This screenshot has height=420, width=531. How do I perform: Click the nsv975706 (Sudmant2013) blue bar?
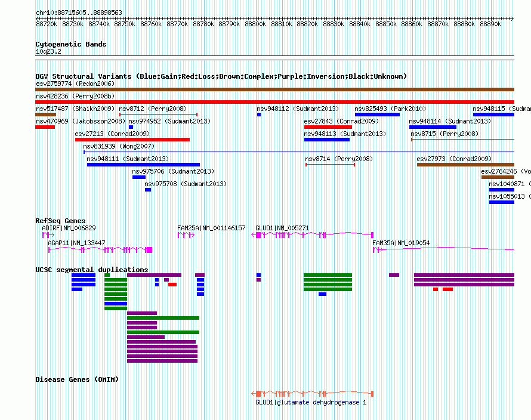point(139,177)
